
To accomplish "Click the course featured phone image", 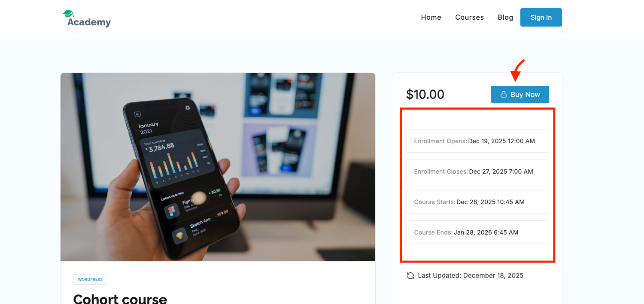I will click(218, 167).
